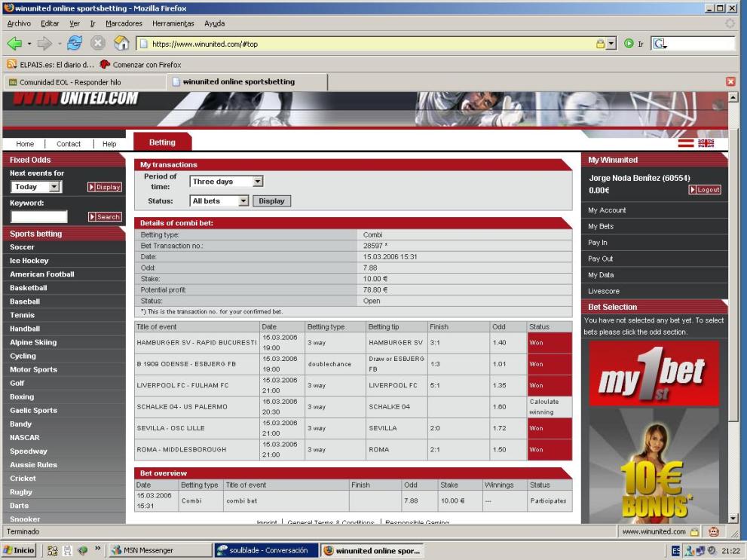Switch language using the Austrian flag icon
Viewport: 747px width, 560px height.
[685, 143]
